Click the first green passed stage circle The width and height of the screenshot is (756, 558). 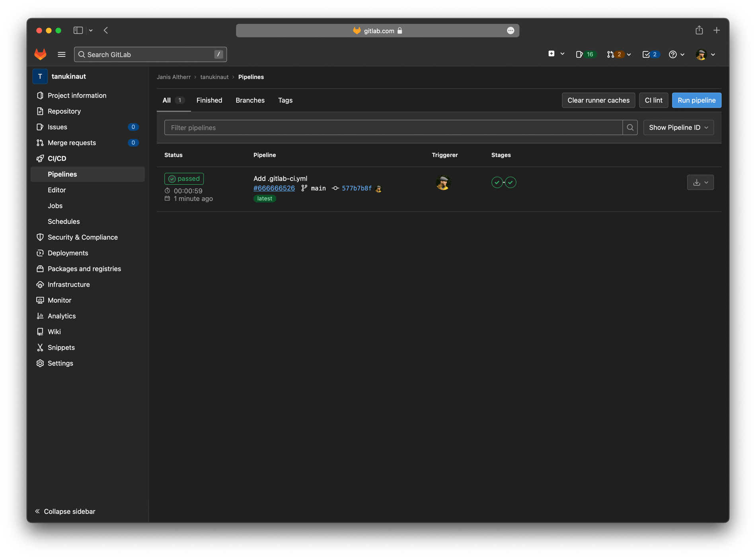[x=497, y=182]
